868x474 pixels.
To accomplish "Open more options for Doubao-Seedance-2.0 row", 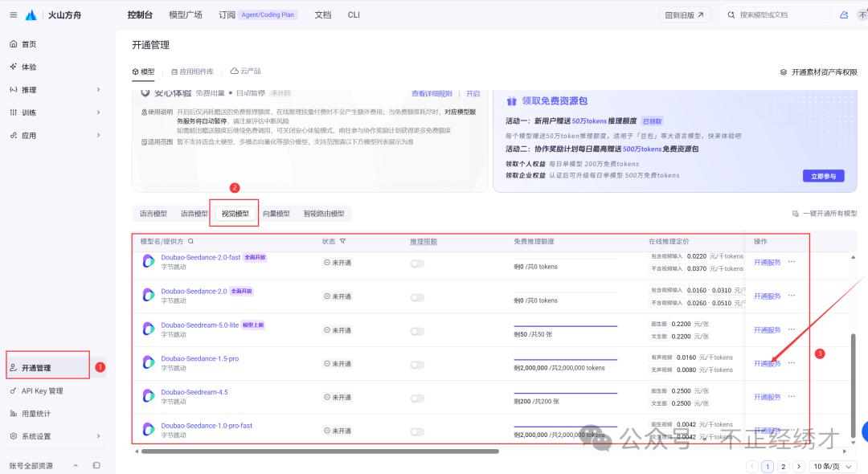I will tap(792, 296).
